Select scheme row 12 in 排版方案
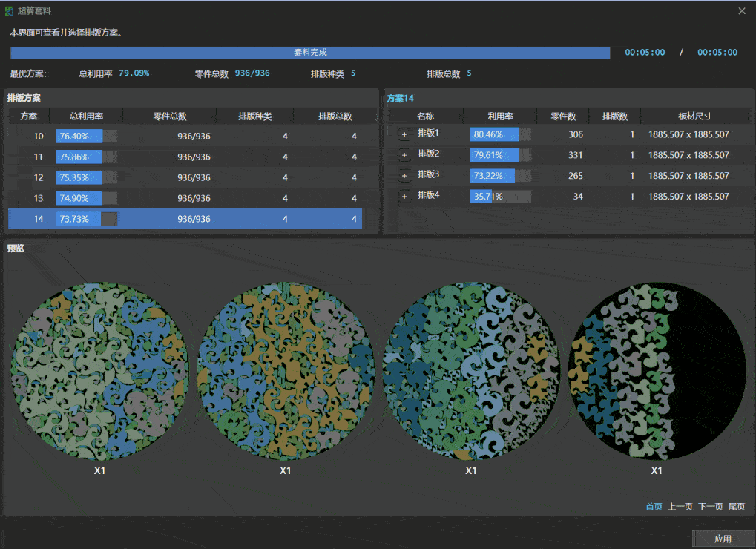This screenshot has width=756, height=549. (185, 178)
